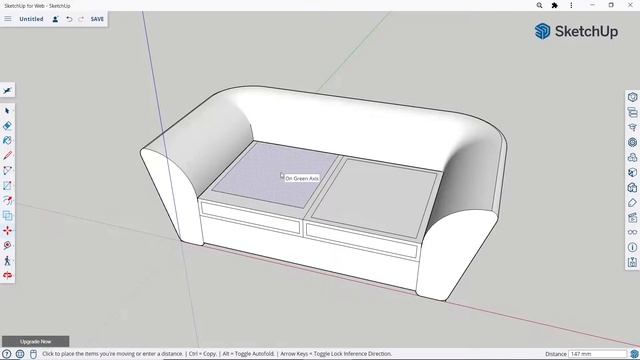
Task: Click the Upgrade Now button
Action: 36,341
